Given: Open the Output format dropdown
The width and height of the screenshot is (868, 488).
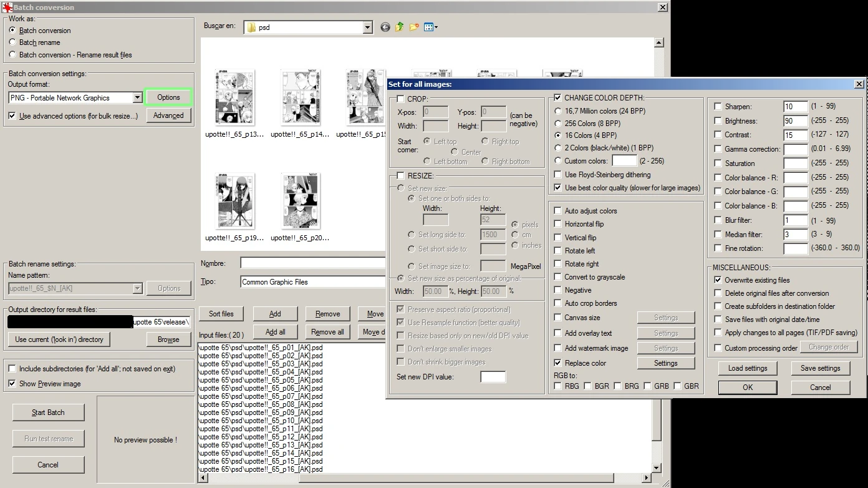Looking at the screenshot, I should 137,98.
